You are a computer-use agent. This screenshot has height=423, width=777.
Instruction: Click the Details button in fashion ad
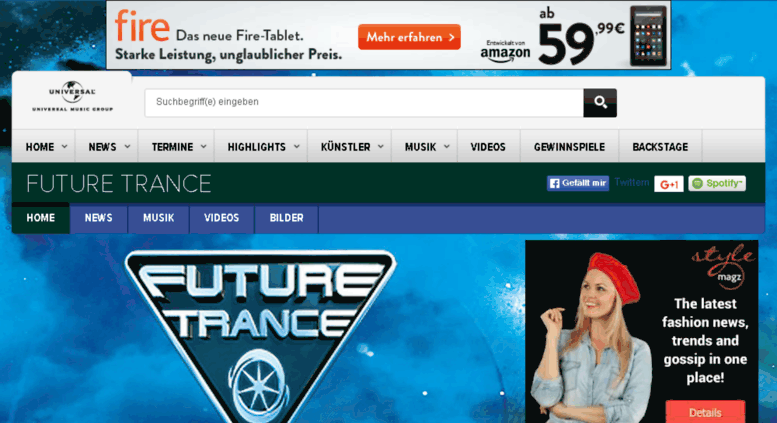coord(705,412)
